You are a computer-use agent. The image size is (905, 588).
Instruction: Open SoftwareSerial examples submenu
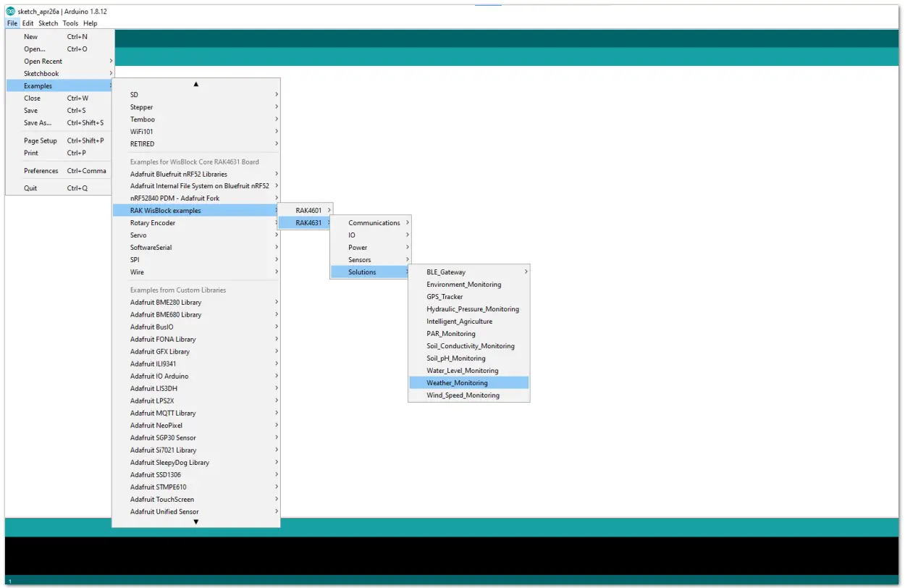195,248
